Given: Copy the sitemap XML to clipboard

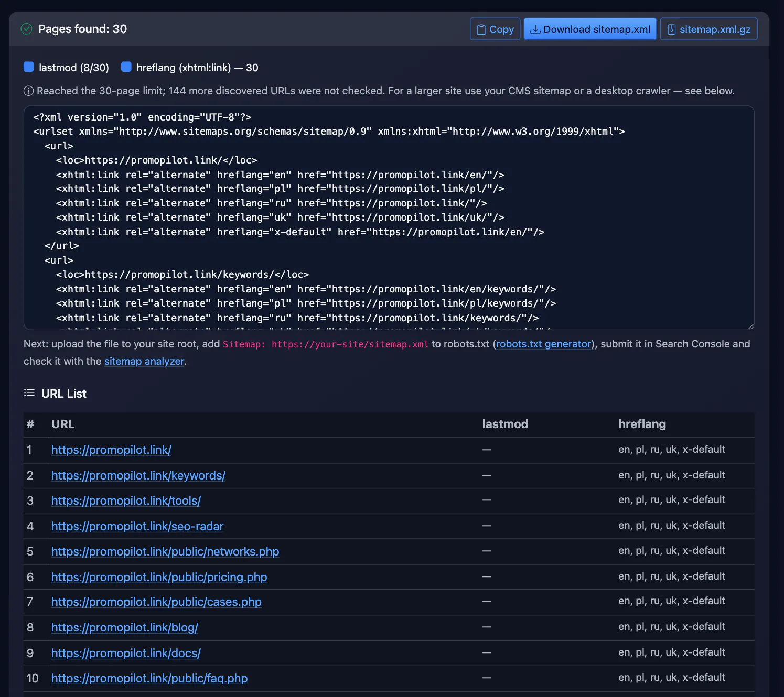Looking at the screenshot, I should click(495, 29).
